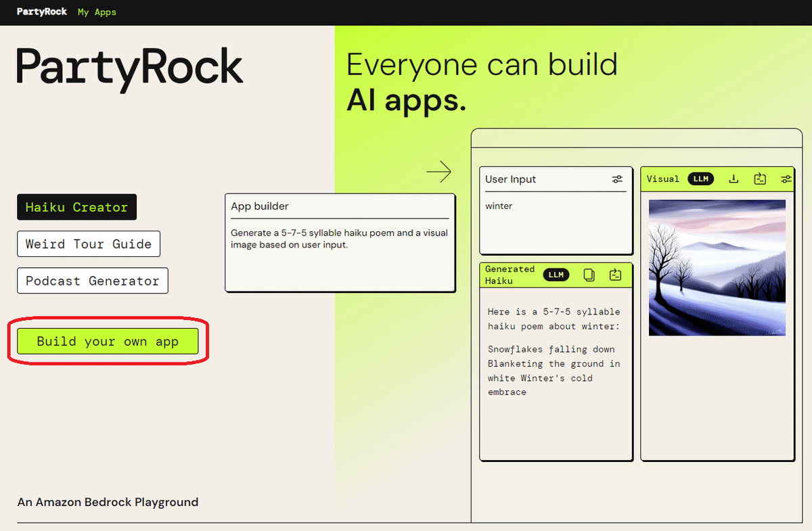The width and height of the screenshot is (812, 531).
Task: Click Build your own app button
Action: click(x=108, y=341)
